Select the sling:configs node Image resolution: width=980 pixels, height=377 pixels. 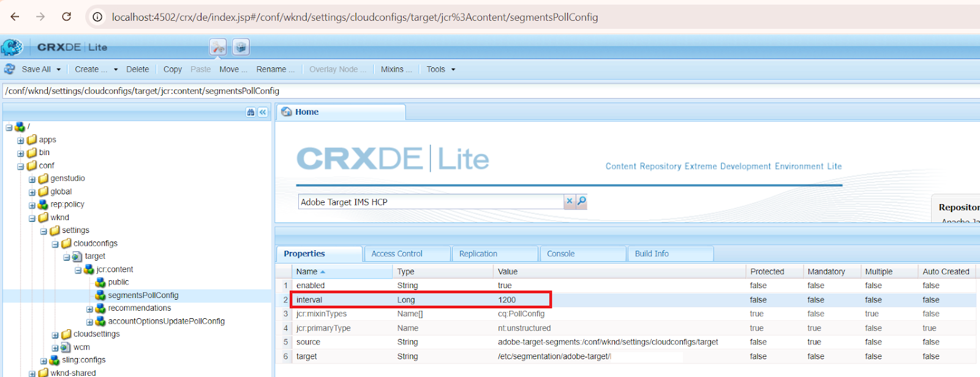click(x=83, y=360)
